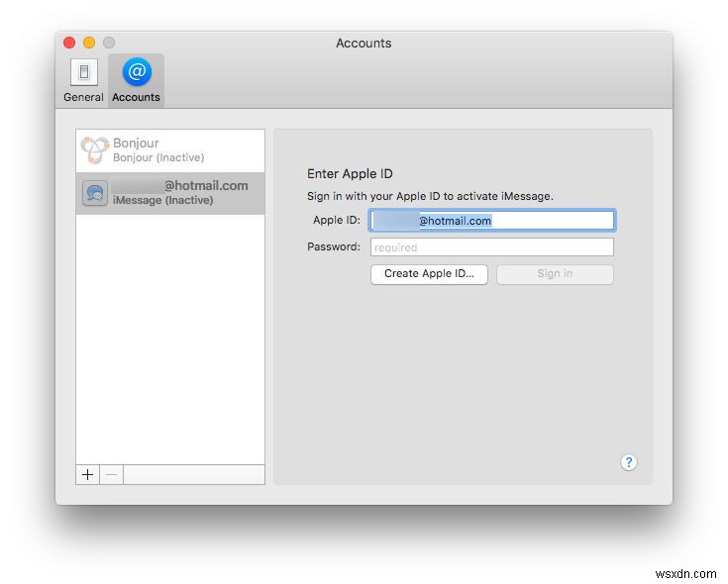Switch to the Accounts preferences tab

(136, 81)
